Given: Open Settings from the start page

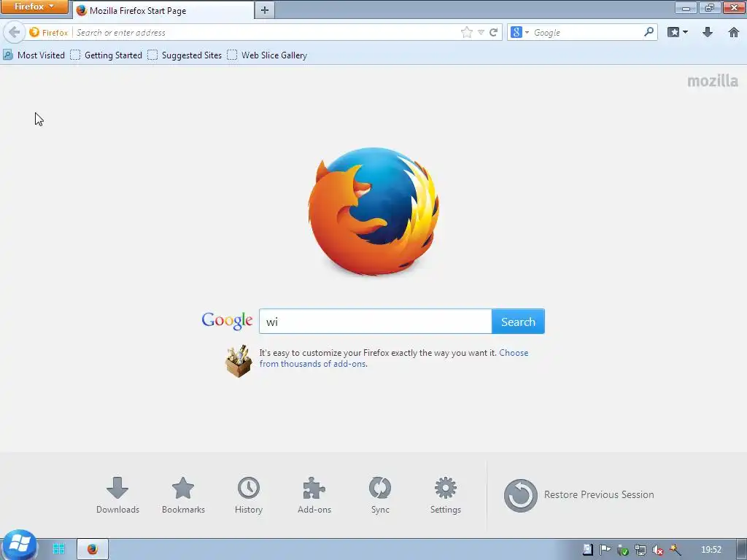Looking at the screenshot, I should click(x=446, y=495).
